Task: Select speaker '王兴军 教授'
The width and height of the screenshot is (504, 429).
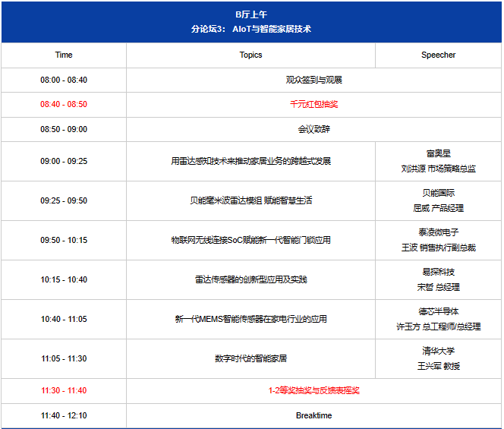Action: tap(439, 366)
